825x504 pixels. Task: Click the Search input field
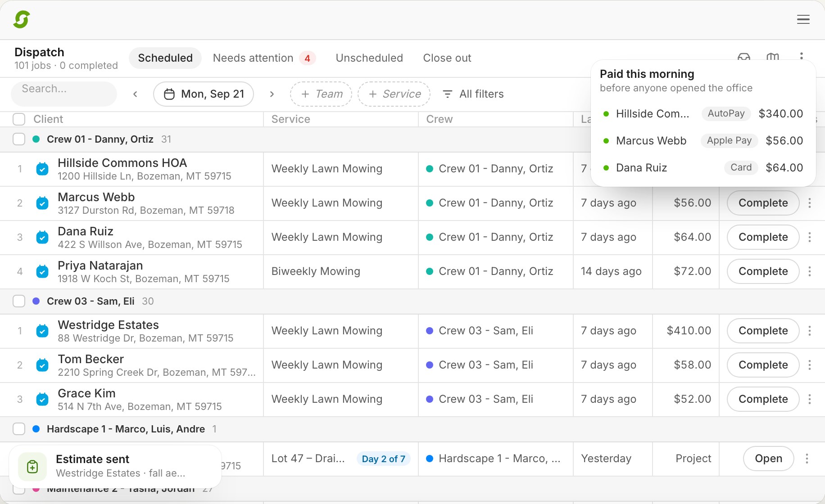[64, 94]
